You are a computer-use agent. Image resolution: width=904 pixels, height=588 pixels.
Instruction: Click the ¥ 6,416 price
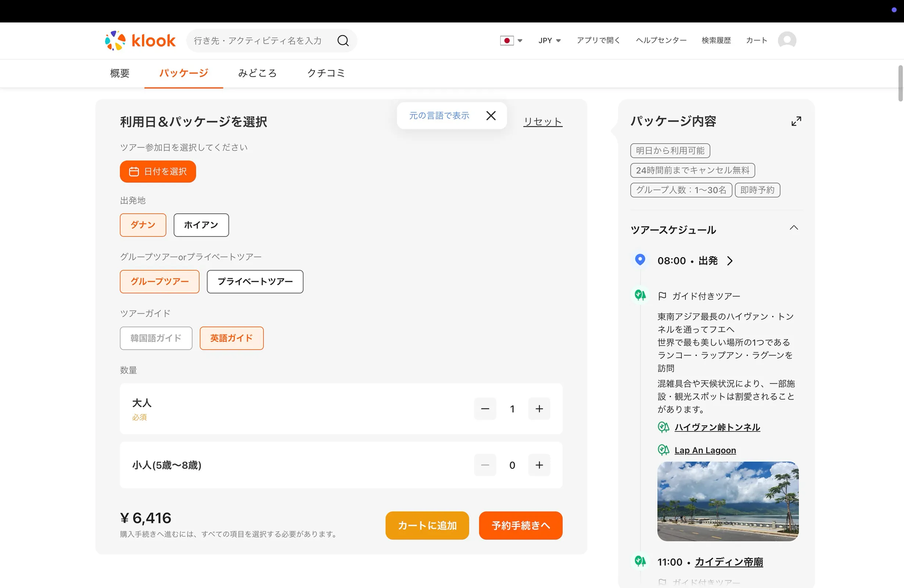coord(146,518)
